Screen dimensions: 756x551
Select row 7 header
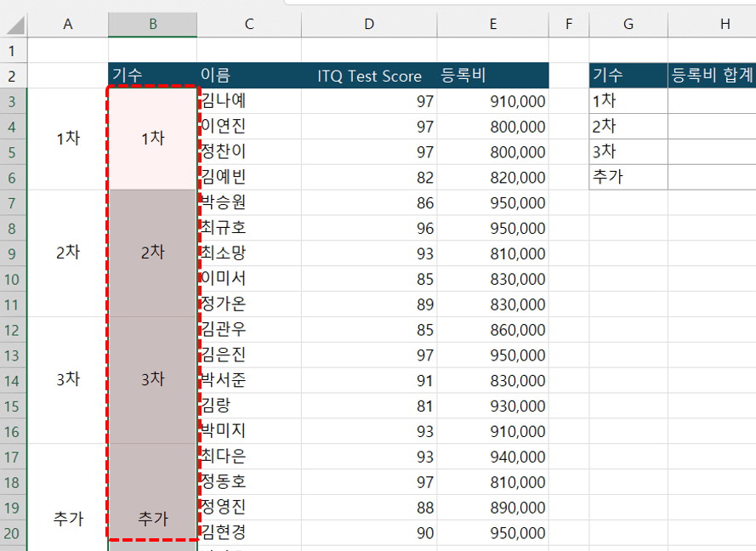[x=14, y=203]
